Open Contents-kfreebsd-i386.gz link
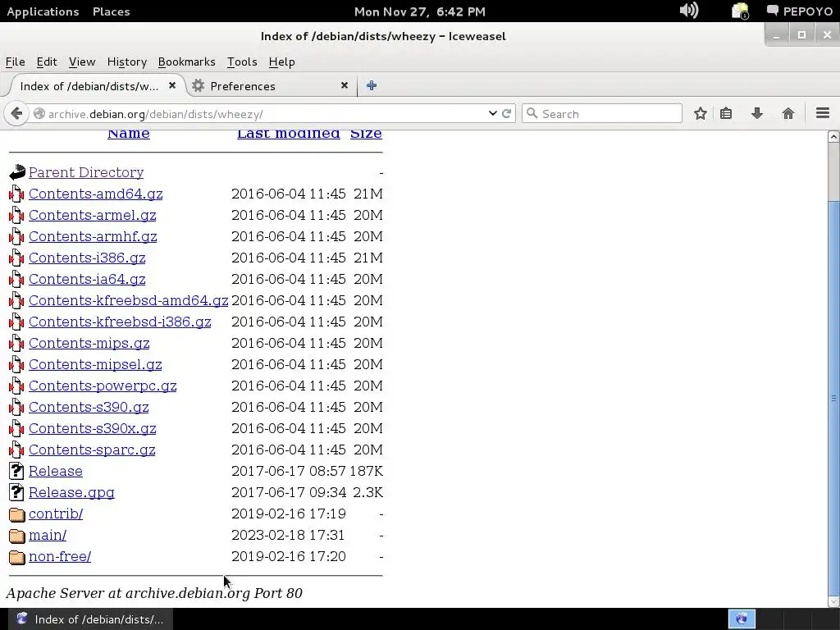Image resolution: width=840 pixels, height=630 pixels. [x=120, y=322]
